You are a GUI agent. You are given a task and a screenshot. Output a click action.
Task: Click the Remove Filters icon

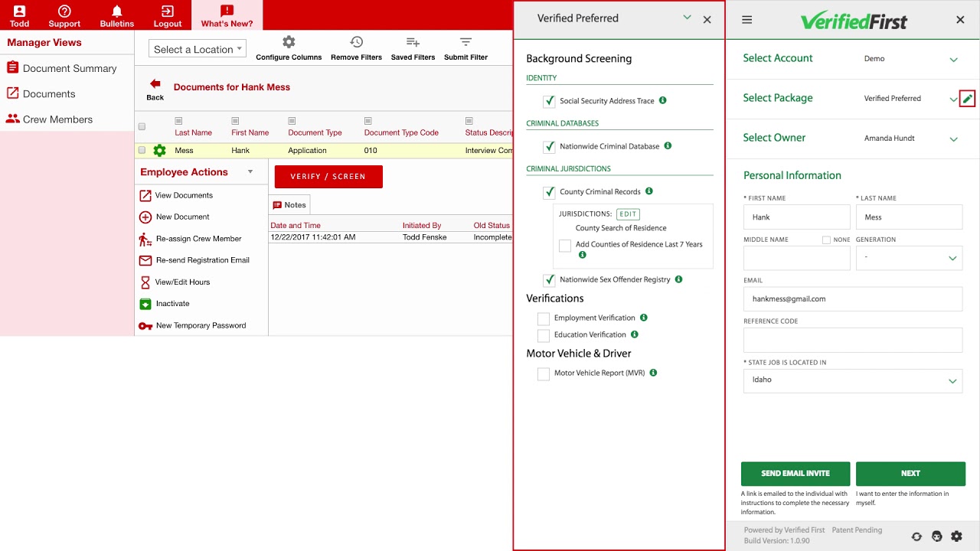tap(356, 42)
